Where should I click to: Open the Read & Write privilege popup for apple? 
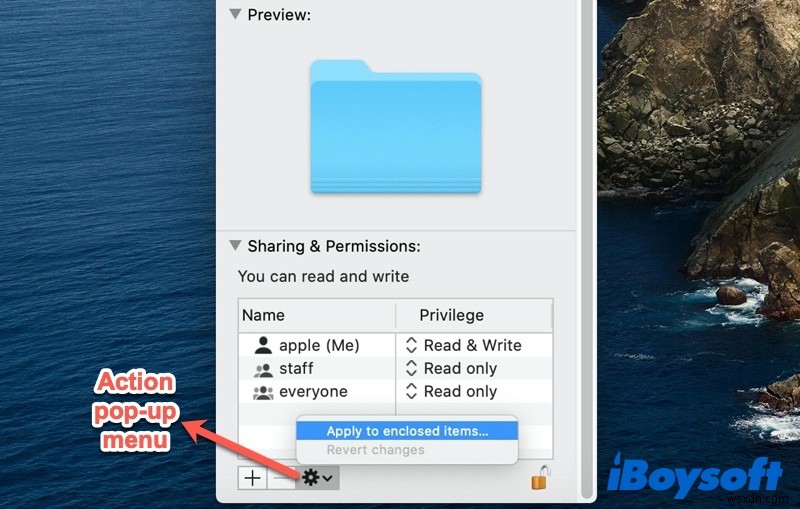464,345
